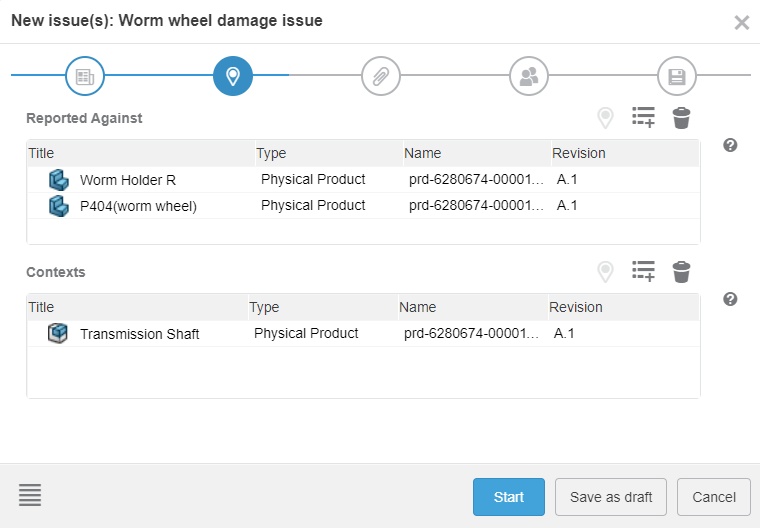Open the final save wizard step
The width and height of the screenshot is (760, 528).
tap(677, 76)
